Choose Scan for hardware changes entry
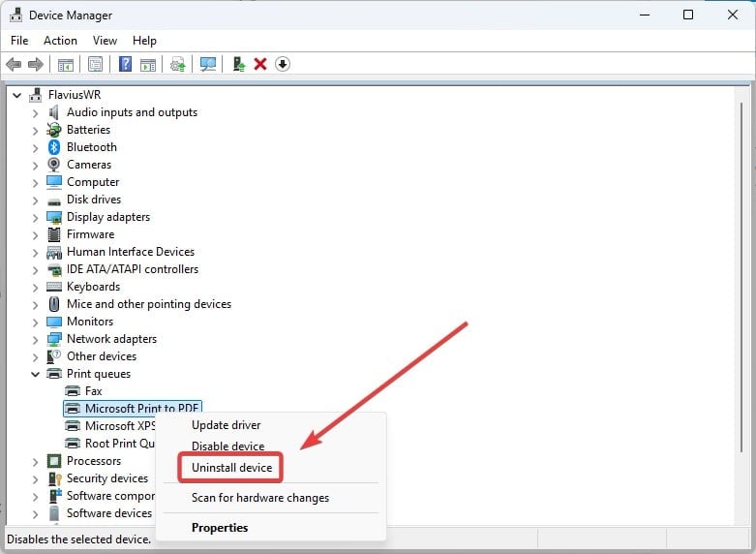Viewport: 756px width, 554px height. click(260, 498)
